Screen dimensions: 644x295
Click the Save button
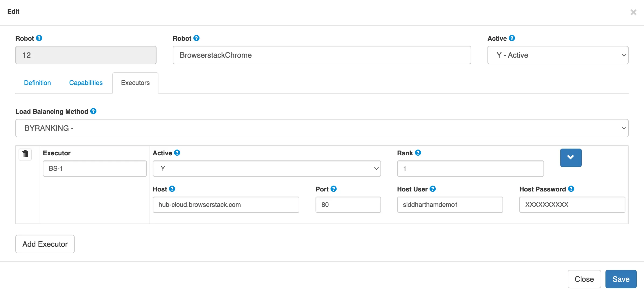click(x=621, y=279)
